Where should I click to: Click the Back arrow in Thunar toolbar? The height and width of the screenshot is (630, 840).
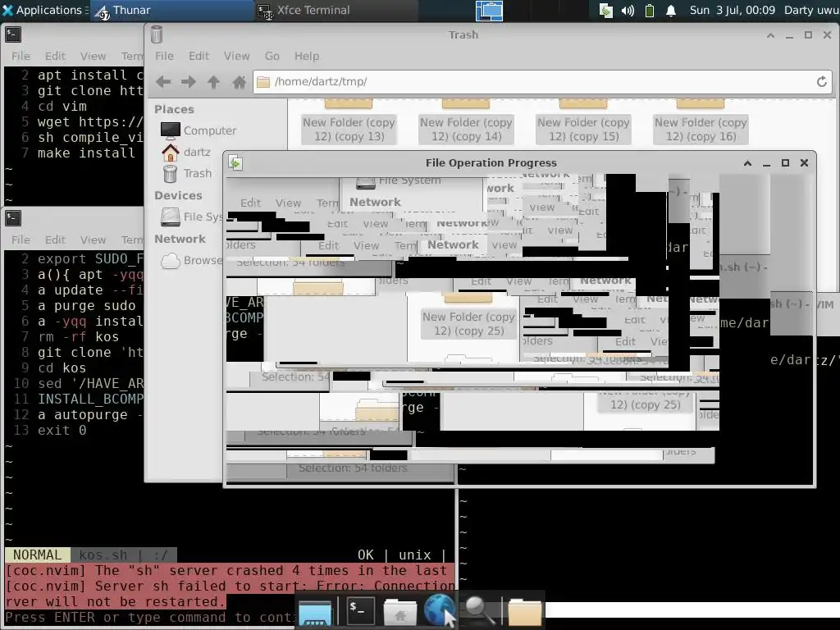tap(163, 82)
